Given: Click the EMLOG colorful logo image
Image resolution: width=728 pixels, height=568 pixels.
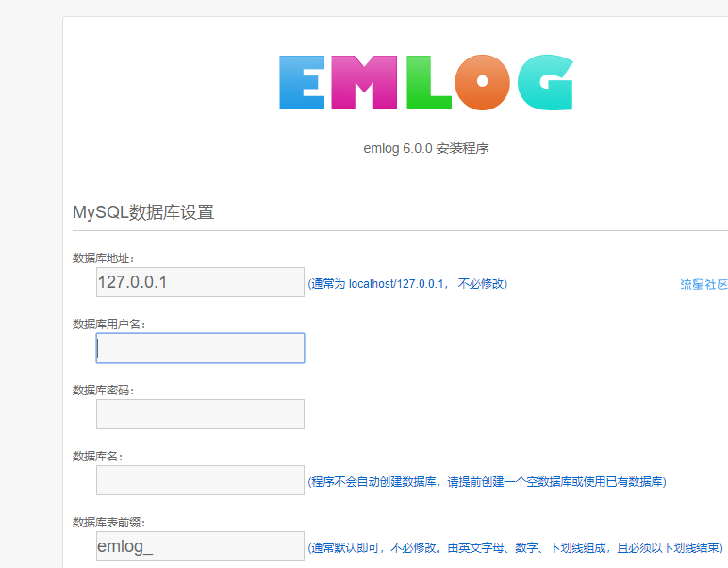Looking at the screenshot, I should pos(425,82).
